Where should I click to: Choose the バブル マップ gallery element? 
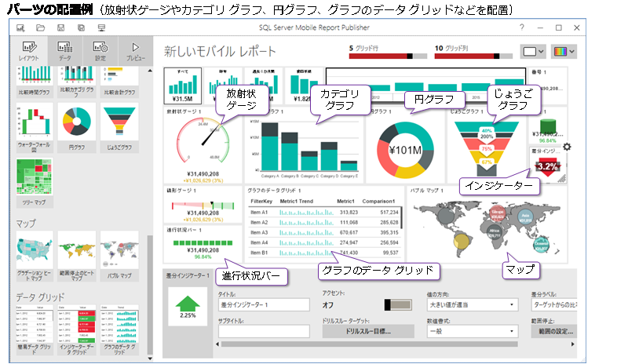tap(119, 256)
